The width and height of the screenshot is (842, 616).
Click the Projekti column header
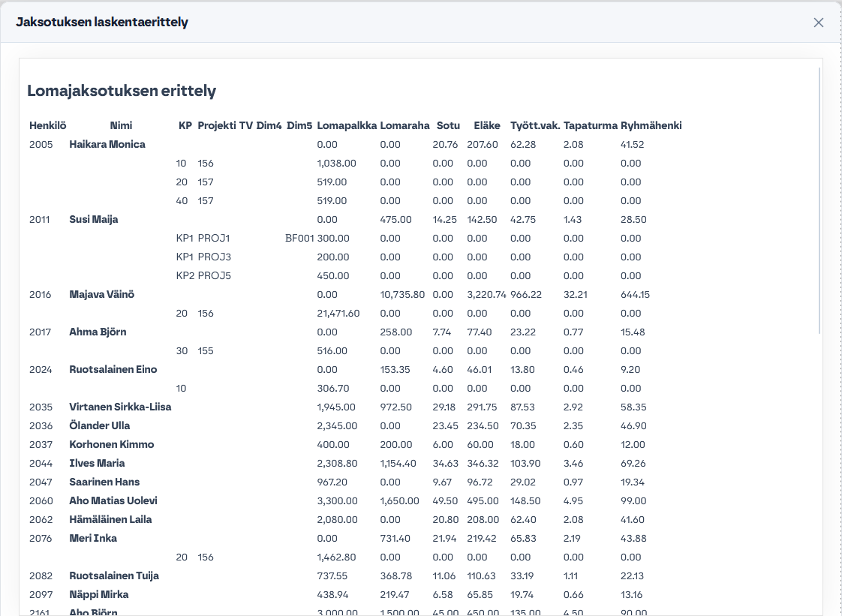click(x=217, y=125)
